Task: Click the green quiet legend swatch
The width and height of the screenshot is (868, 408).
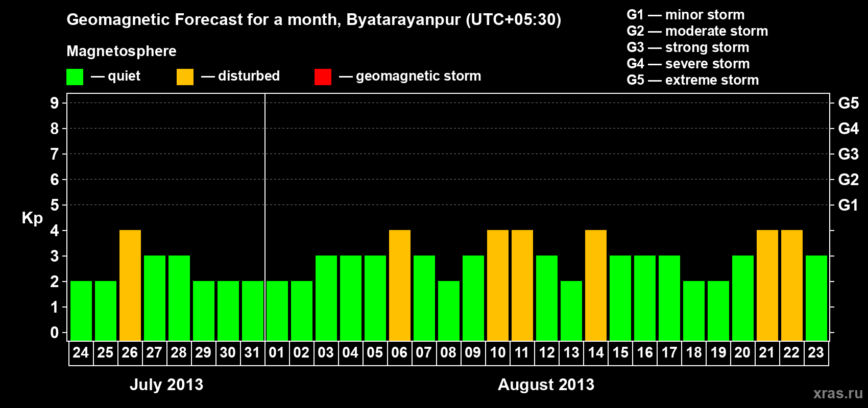Action: [x=75, y=77]
